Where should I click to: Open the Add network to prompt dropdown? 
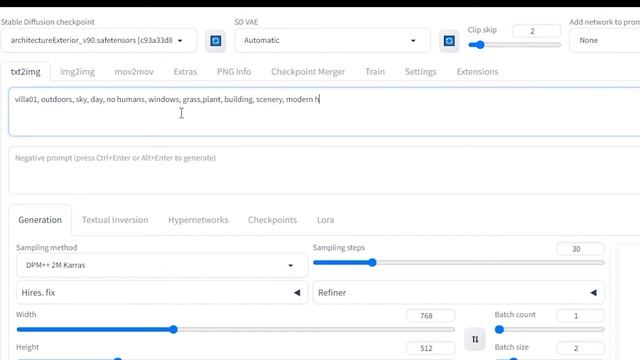point(605,40)
